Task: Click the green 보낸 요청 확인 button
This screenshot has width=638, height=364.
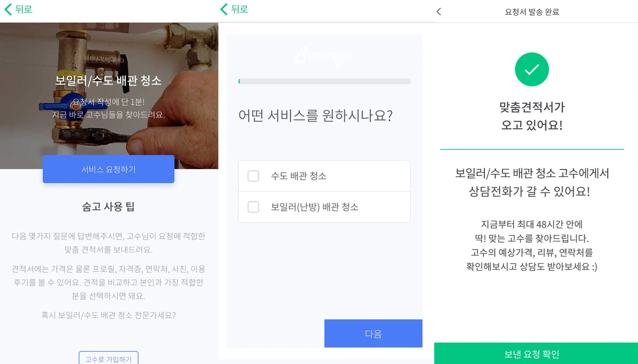Action: 532,354
